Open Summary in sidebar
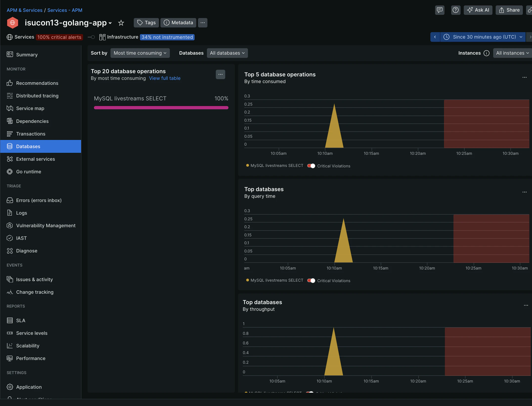 [41, 55]
